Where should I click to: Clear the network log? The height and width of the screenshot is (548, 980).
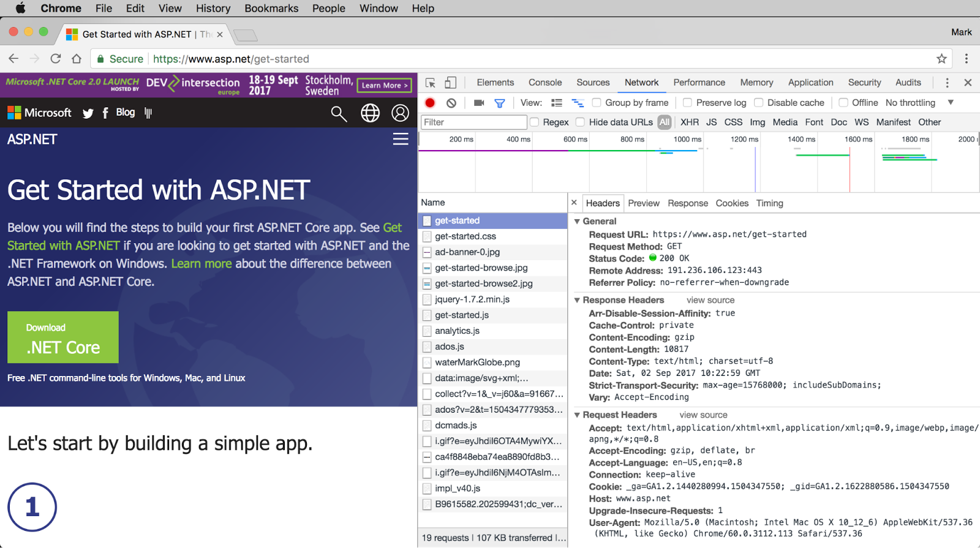(x=451, y=103)
